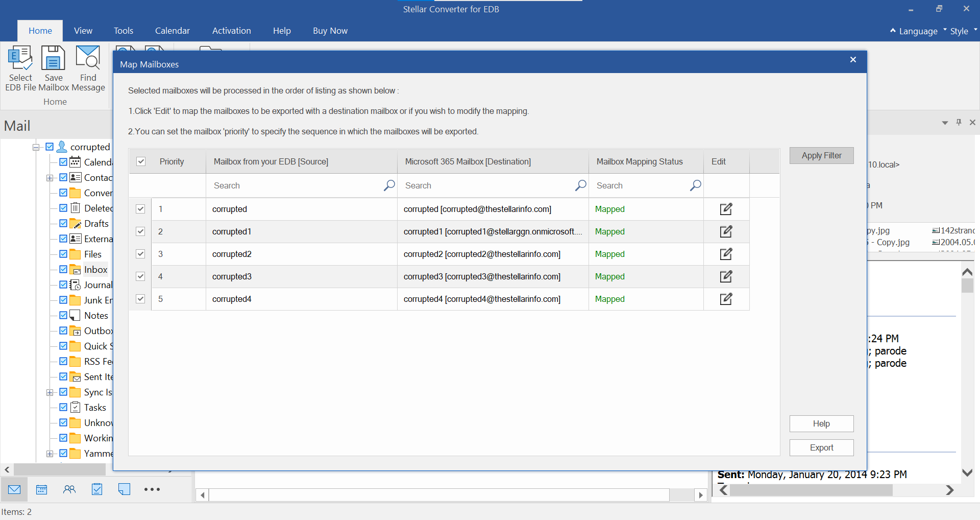Image resolution: width=980 pixels, height=520 pixels.
Task: Uncheck the priority 2 corrupted1 row
Action: 140,231
